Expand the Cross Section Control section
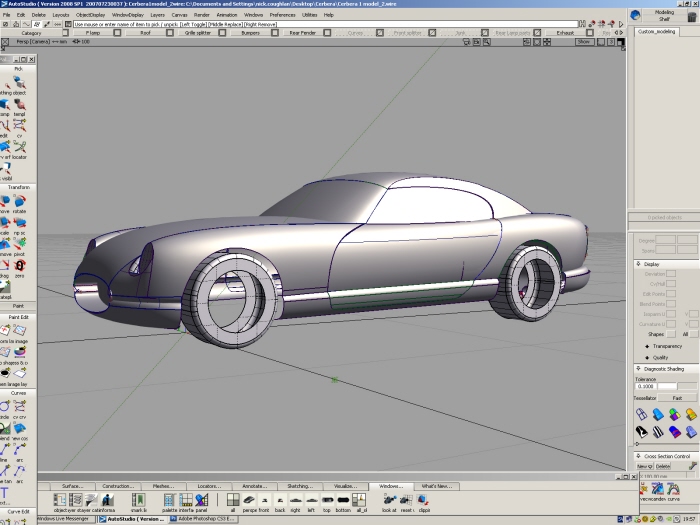 [637, 456]
